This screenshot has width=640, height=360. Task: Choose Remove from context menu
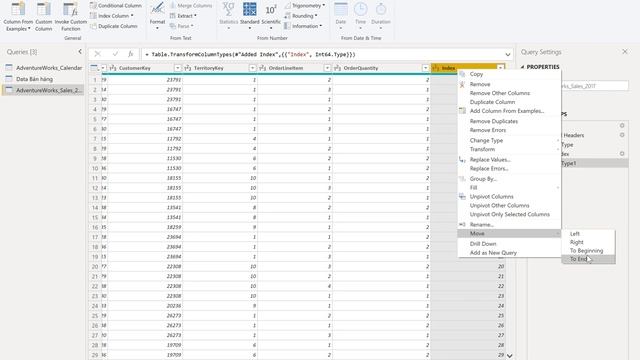pyautogui.click(x=509, y=84)
